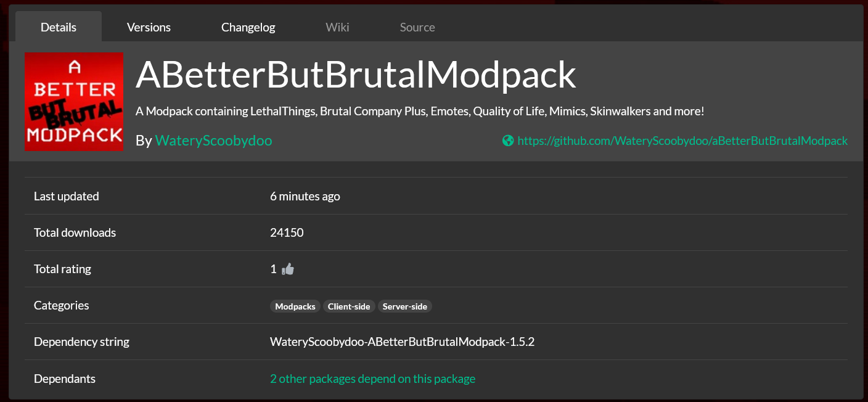Click the total rating number 1
Screen dimensions: 868x402
coord(273,269)
